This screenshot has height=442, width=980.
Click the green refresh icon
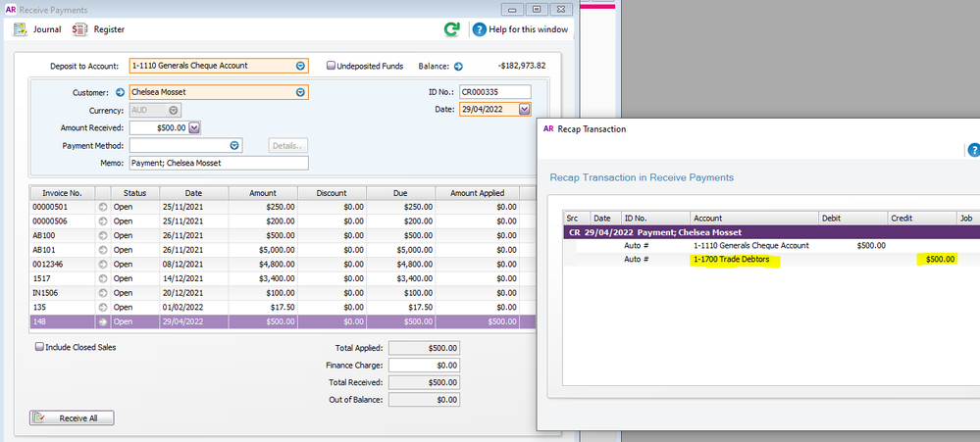click(x=451, y=29)
